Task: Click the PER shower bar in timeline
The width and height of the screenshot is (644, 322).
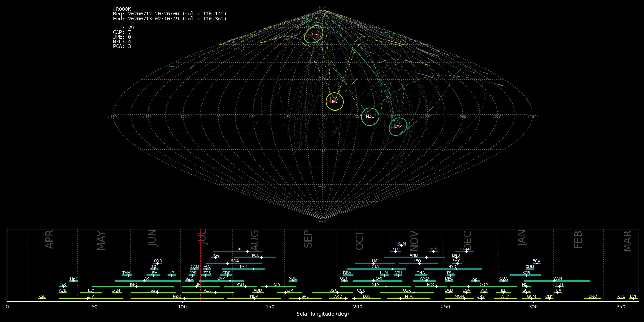Action: (x=244, y=269)
